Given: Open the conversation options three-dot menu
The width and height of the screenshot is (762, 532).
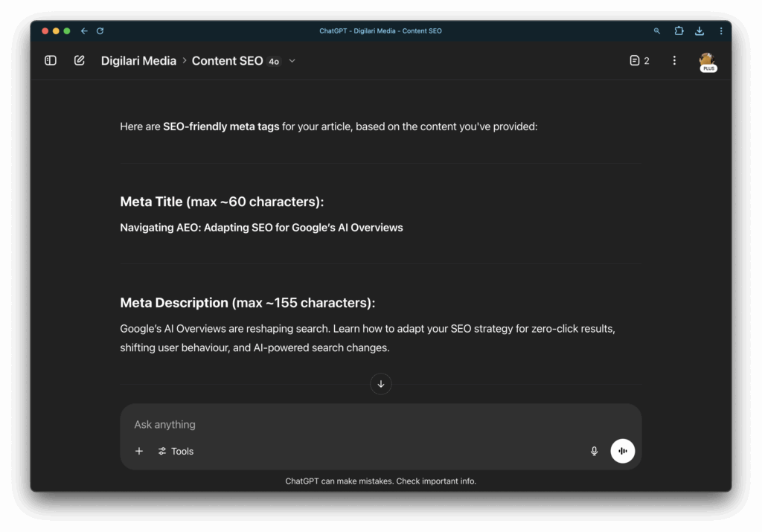Looking at the screenshot, I should click(674, 60).
